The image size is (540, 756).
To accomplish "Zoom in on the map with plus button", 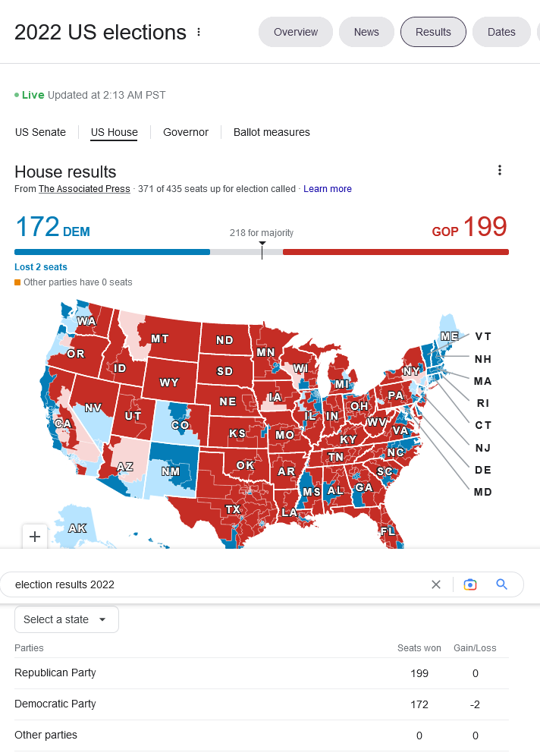I will point(35,537).
